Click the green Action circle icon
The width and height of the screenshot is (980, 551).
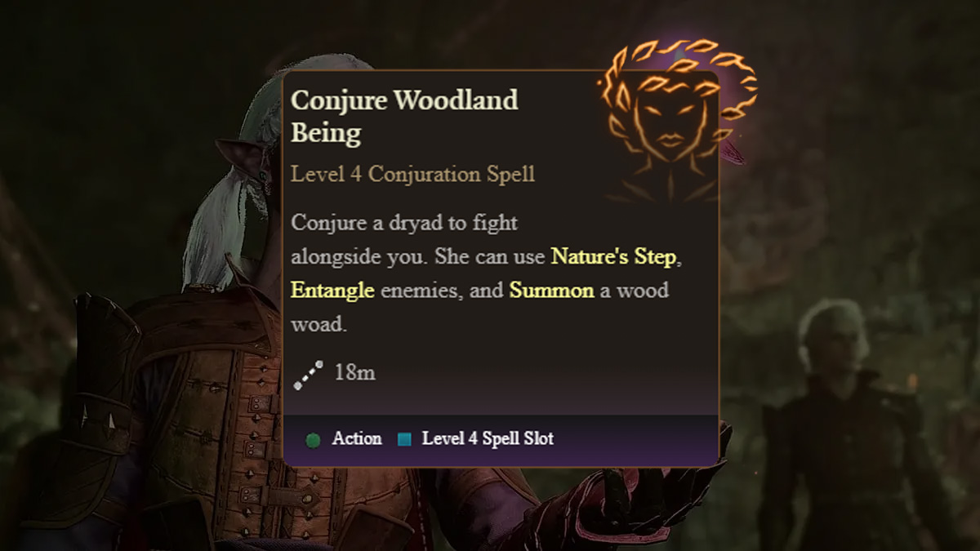tap(312, 440)
